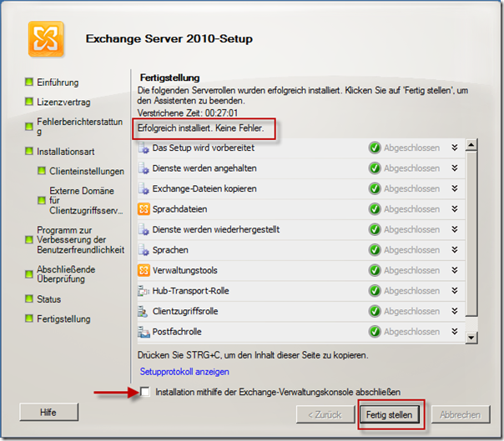Select the Fertigstellung wizard step
The height and width of the screenshot is (441, 504).
63,319
